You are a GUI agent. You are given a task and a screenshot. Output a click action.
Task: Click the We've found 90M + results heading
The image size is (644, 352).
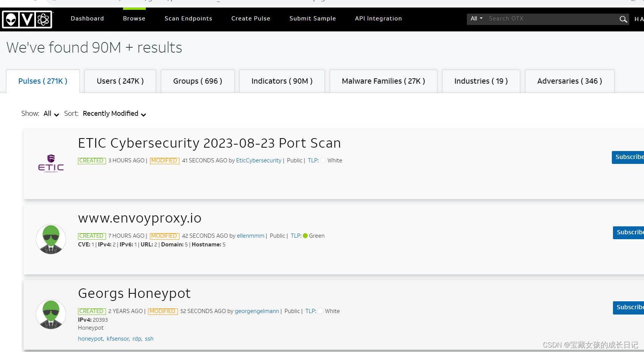point(94,48)
